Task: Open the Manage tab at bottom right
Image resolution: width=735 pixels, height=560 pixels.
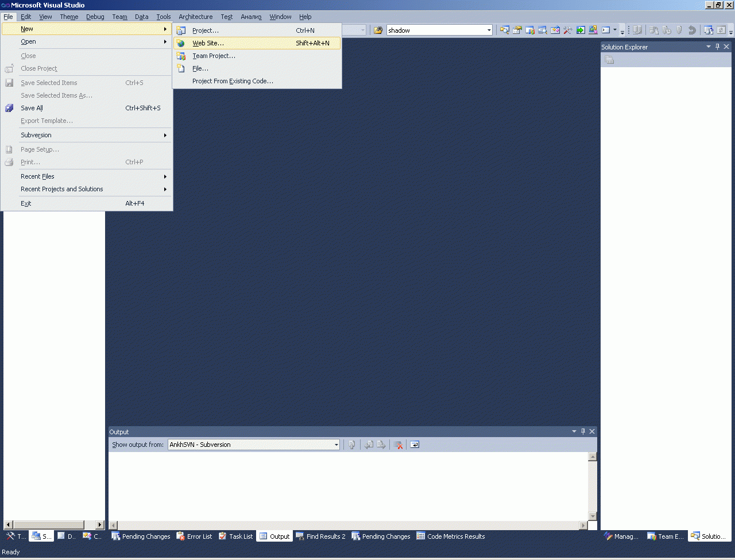Action: coord(621,536)
